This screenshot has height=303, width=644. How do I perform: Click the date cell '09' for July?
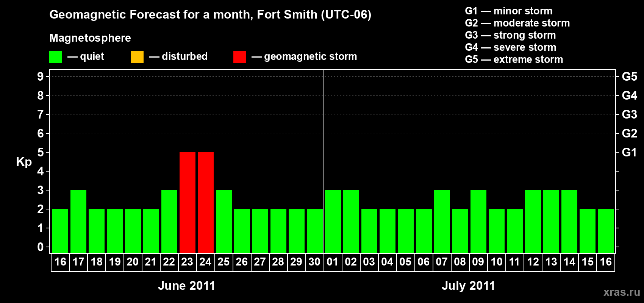[478, 262]
